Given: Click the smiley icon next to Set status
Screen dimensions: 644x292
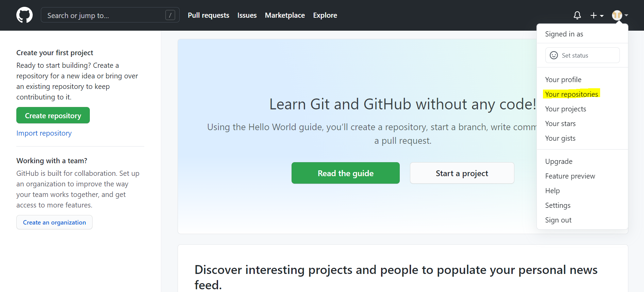Looking at the screenshot, I should pos(554,55).
